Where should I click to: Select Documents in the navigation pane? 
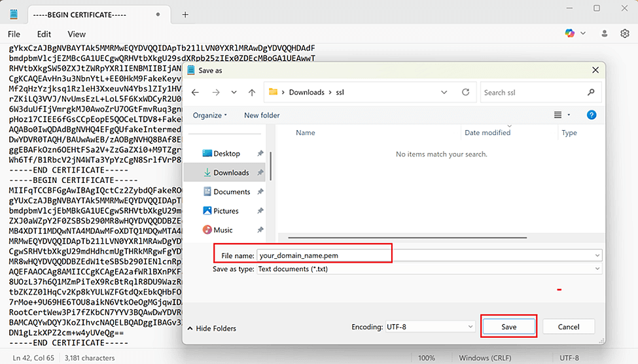pyautogui.click(x=232, y=191)
